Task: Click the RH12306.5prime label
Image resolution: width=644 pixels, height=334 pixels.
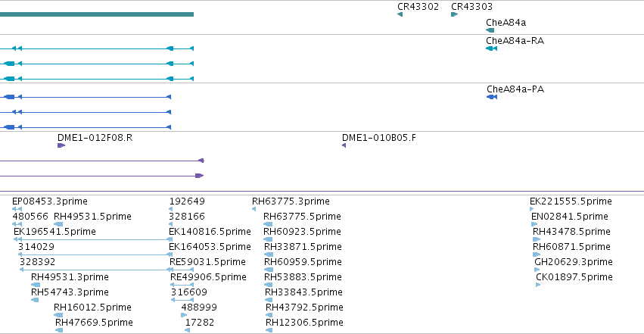Action: 305,323
